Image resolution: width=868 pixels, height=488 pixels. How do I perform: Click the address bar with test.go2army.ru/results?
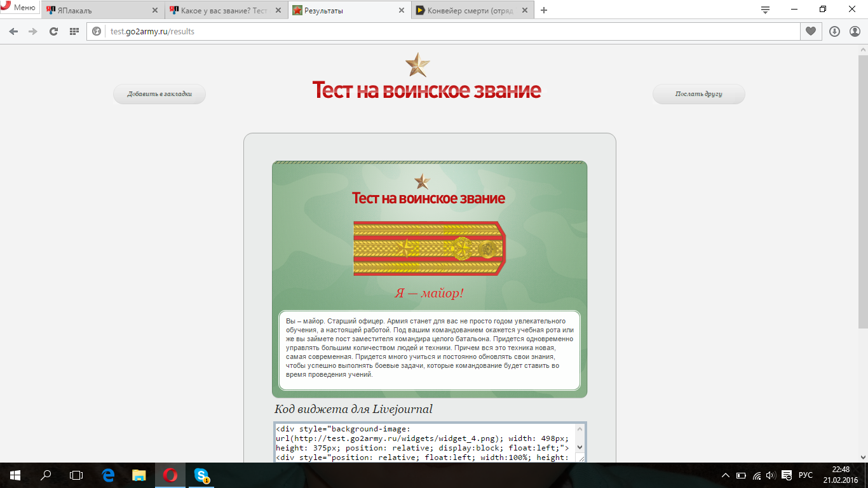445,31
